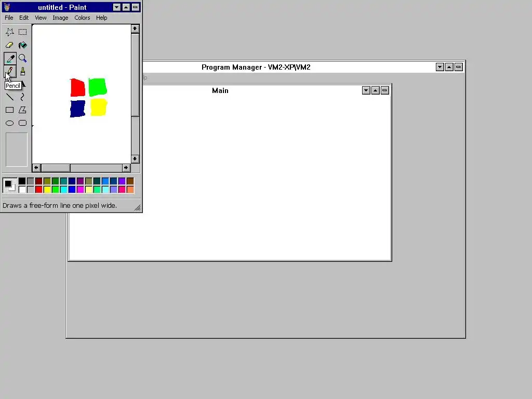This screenshot has width=532, height=399.
Task: Pick the orange color swatch
Action: [x=130, y=189]
